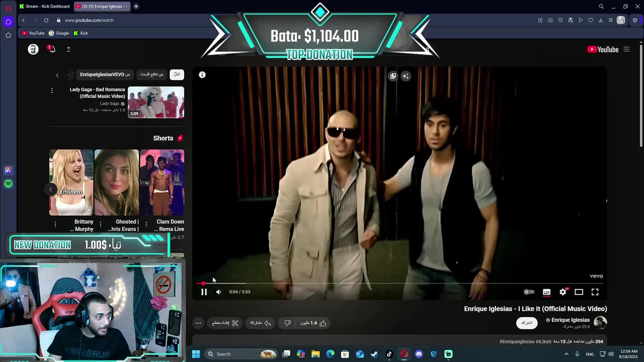Open YouTube notifications bell
Screen dimensions: 644x362
point(51,49)
